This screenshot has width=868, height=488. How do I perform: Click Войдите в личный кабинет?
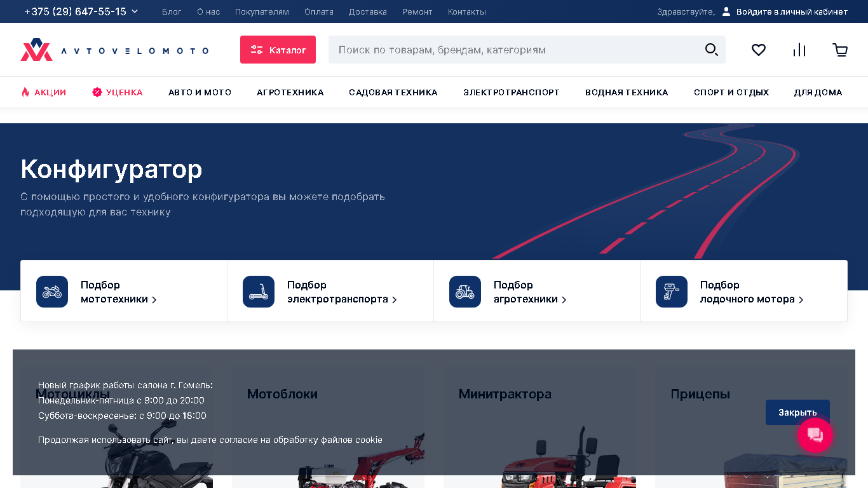click(x=792, y=11)
